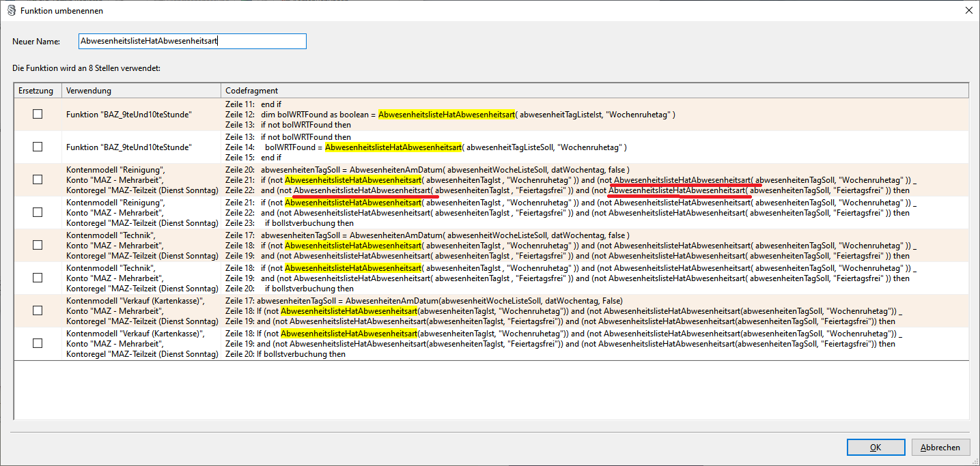The height and width of the screenshot is (466, 980).
Task: Focus the Neuer Name input field
Action: click(193, 42)
